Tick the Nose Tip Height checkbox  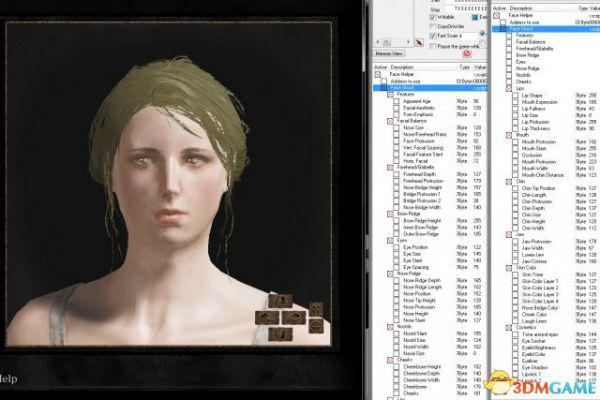click(x=396, y=300)
